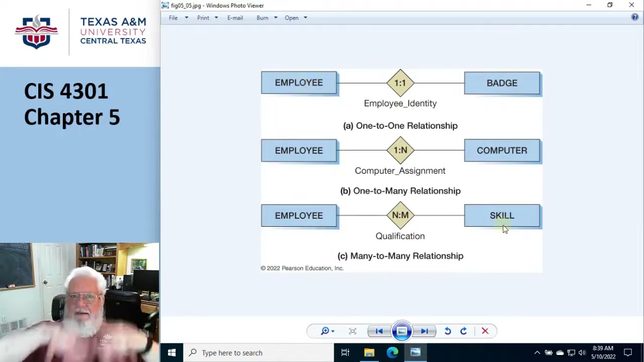Select the Photo Viewer taskbar icon
Viewport: 644px width, 362px height.
point(415,352)
